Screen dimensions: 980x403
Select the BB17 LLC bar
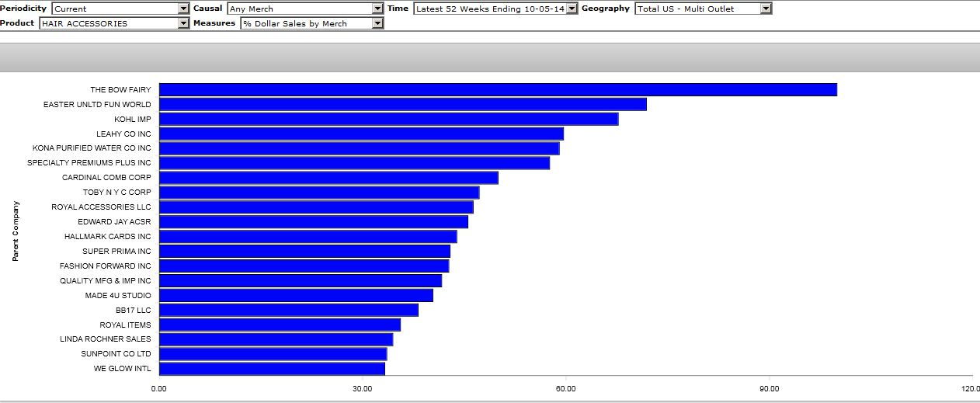288,310
